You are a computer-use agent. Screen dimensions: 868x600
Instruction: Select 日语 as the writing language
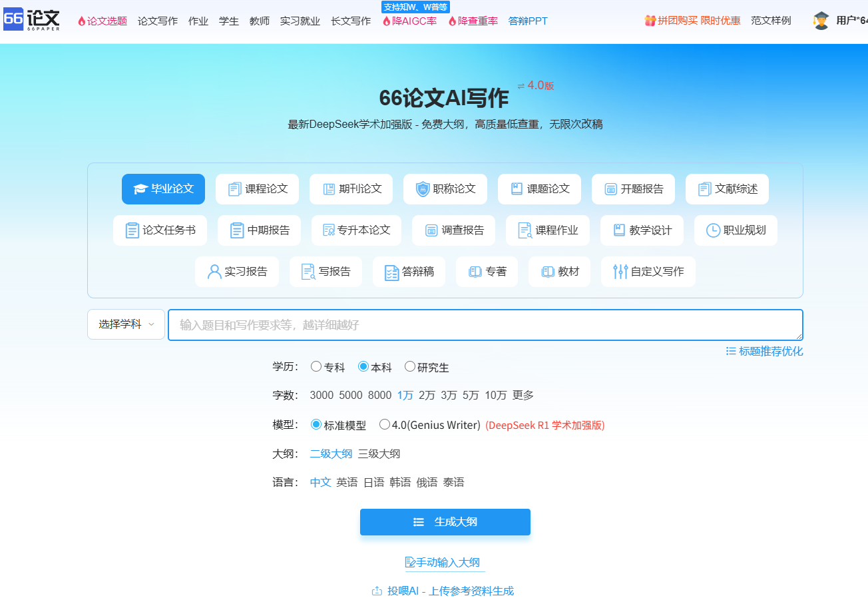click(x=373, y=482)
